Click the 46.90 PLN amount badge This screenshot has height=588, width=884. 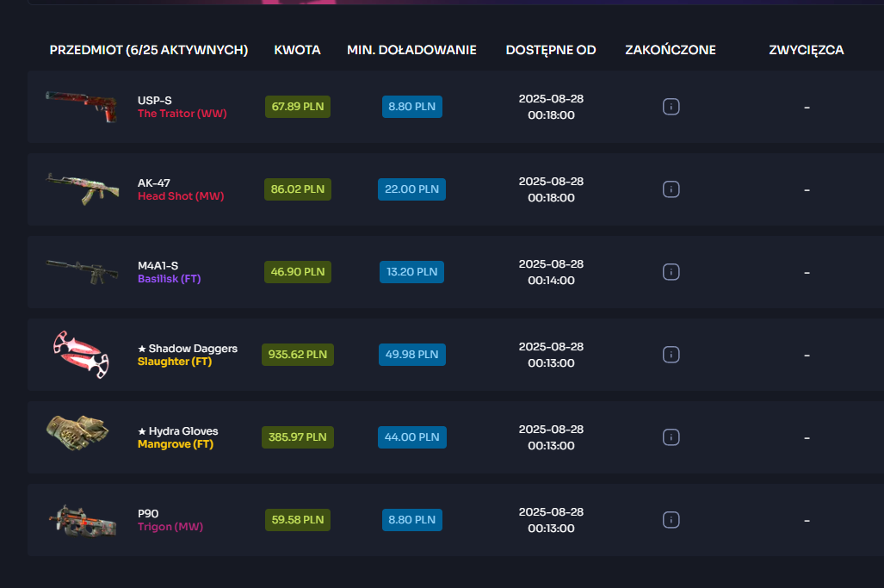click(x=298, y=272)
